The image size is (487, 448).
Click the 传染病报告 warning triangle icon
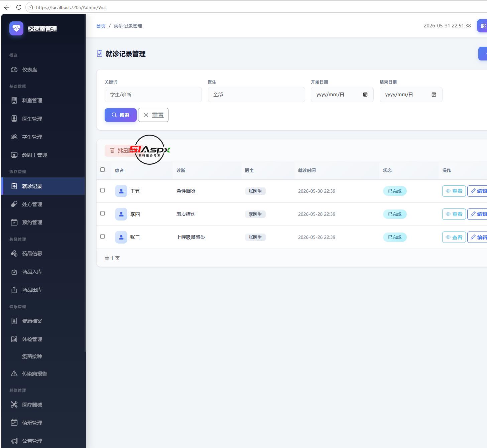click(x=14, y=374)
